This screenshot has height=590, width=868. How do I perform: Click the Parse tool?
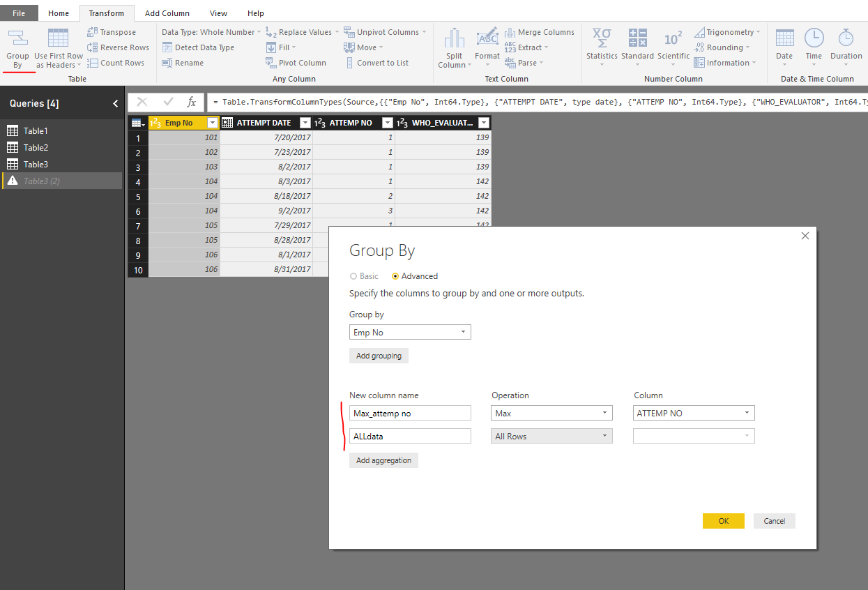(524, 63)
